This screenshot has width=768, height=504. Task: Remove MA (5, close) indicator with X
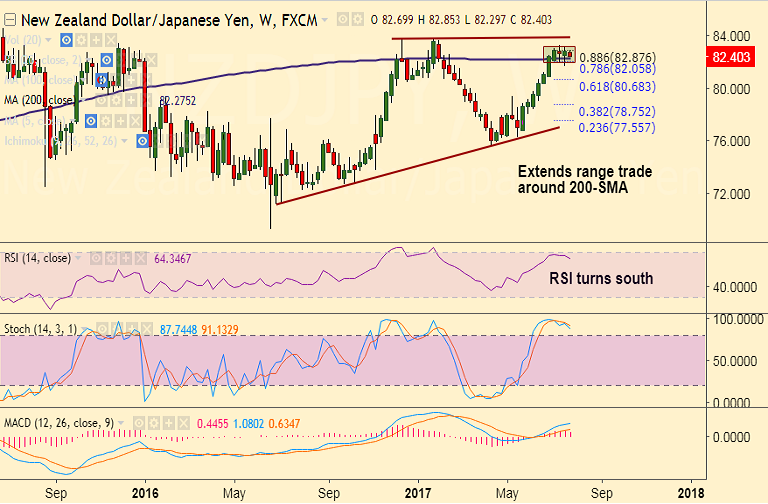pyautogui.click(x=136, y=120)
